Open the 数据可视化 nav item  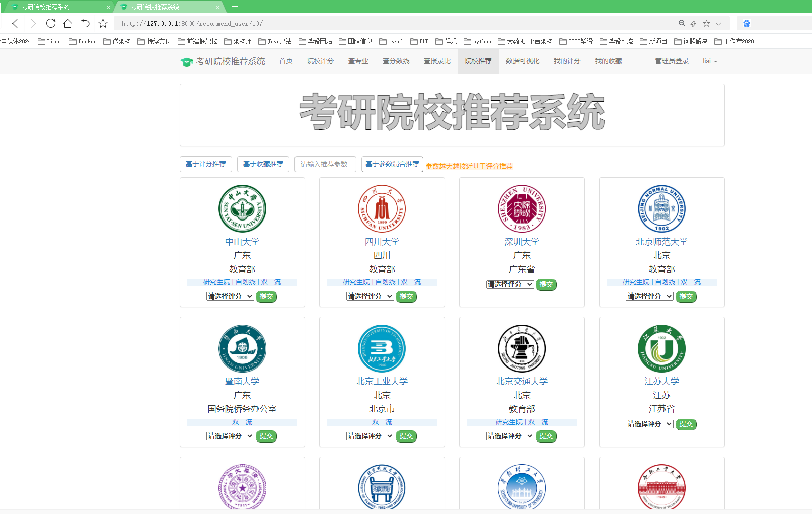coord(523,61)
